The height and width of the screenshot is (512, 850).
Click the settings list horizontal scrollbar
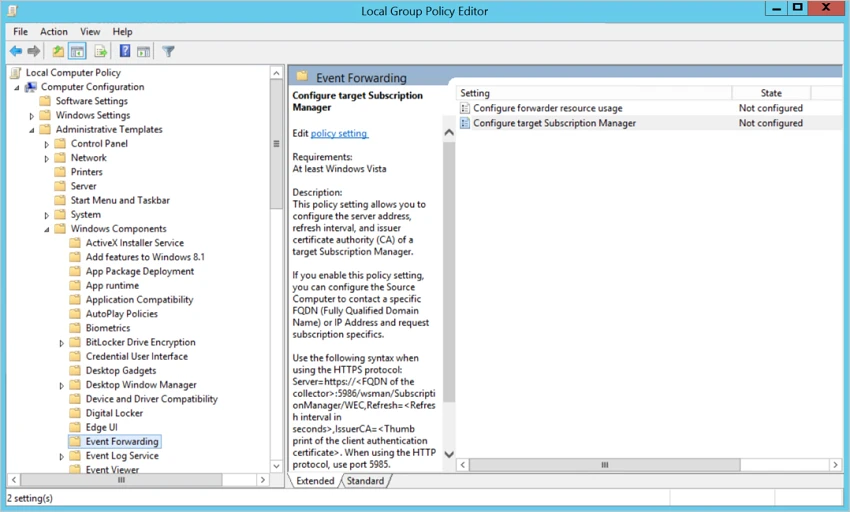pyautogui.click(x=605, y=465)
